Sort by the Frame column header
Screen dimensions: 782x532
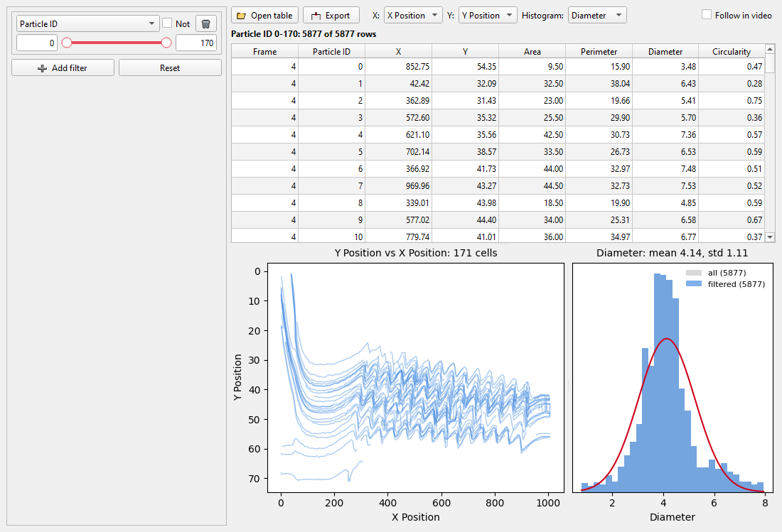pyautogui.click(x=265, y=51)
